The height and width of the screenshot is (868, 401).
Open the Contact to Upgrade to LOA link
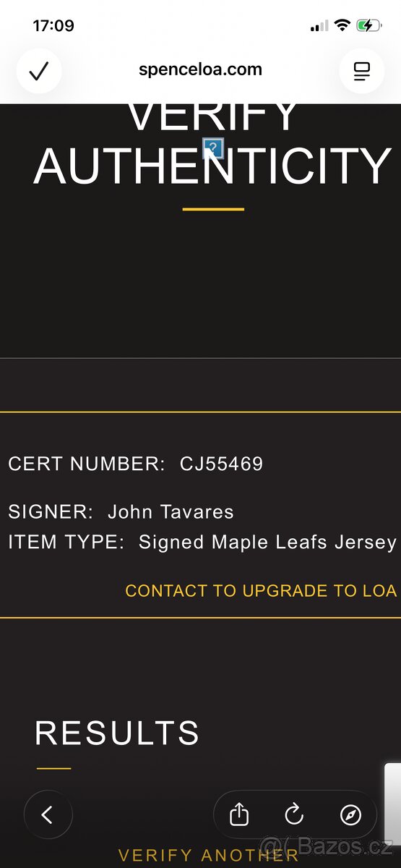click(x=261, y=591)
